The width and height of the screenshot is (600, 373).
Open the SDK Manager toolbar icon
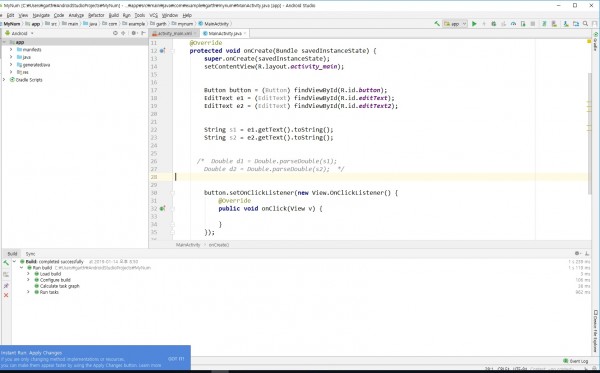pos(566,24)
